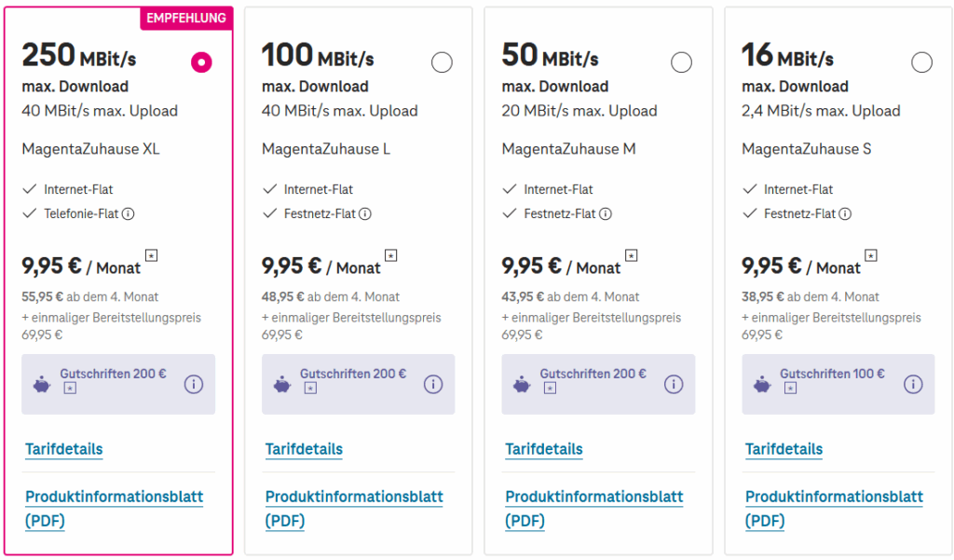Click price footnote star of the 16 MBit/s plan
Screen dimensions: 954x560
pyautogui.click(x=872, y=254)
